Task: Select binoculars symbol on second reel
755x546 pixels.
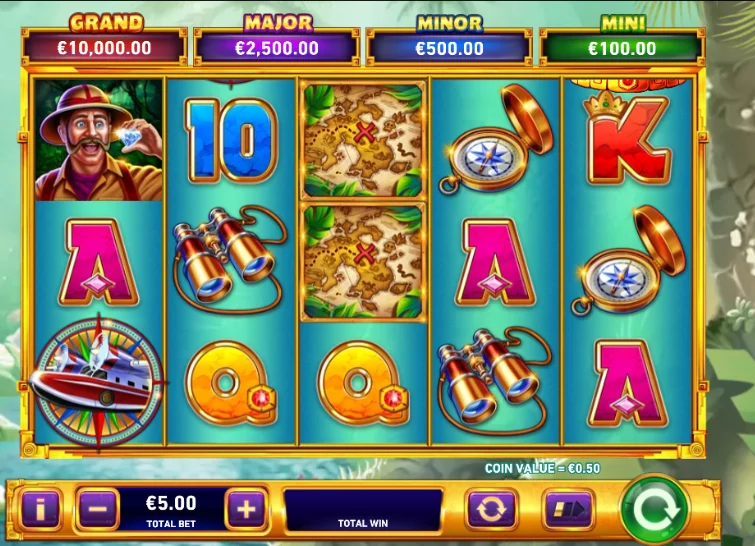Action: 230,259
